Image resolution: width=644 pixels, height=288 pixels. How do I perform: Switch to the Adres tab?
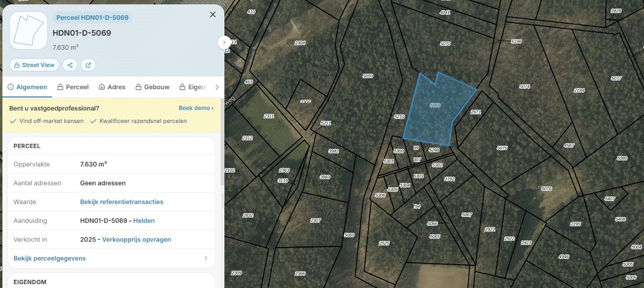click(x=112, y=87)
